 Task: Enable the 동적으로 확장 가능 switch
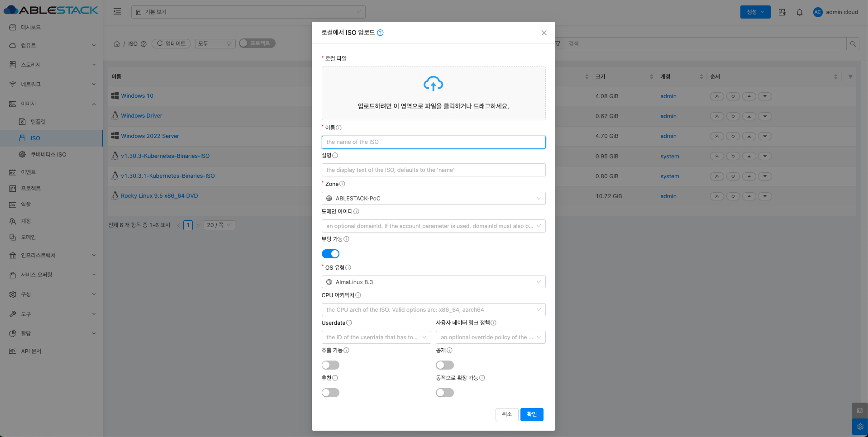(445, 393)
